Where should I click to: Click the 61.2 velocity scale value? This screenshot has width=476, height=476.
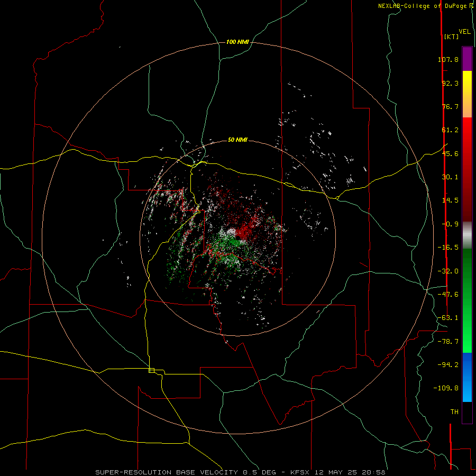(450, 130)
